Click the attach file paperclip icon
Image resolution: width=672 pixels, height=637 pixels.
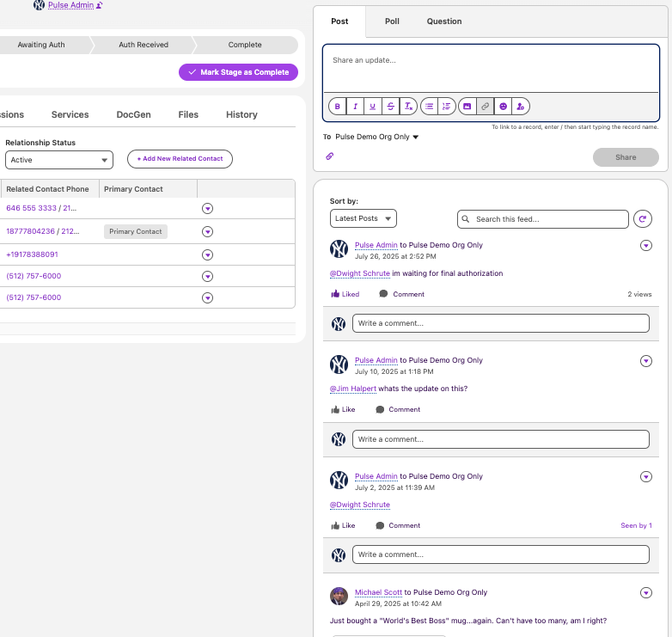pos(329,156)
